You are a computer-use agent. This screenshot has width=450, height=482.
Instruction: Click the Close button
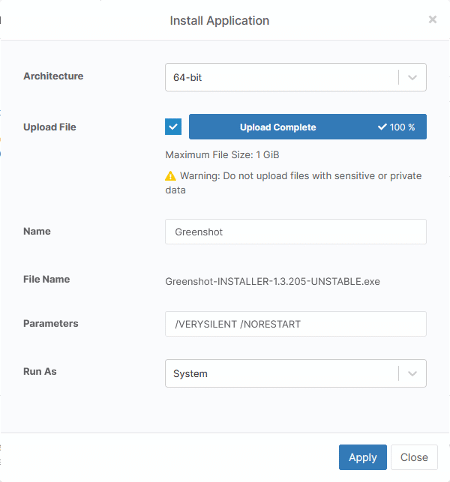414,457
